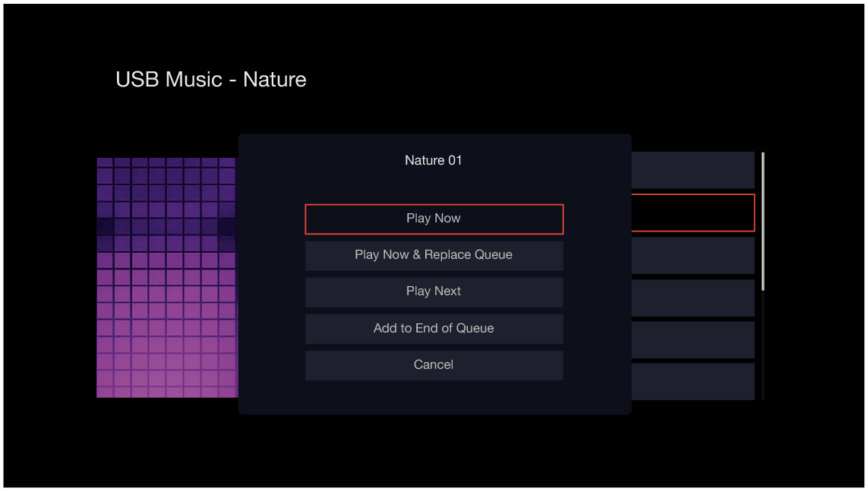Click the USB Music - Nature heading
Image resolution: width=868 pixels, height=491 pixels.
pyautogui.click(x=211, y=80)
